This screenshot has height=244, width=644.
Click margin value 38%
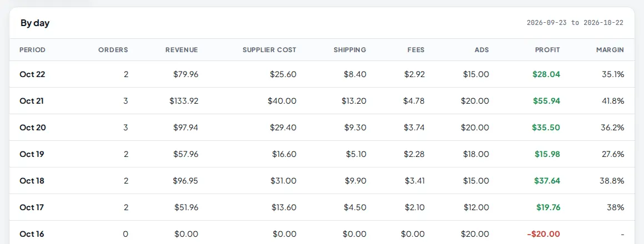pos(617,207)
